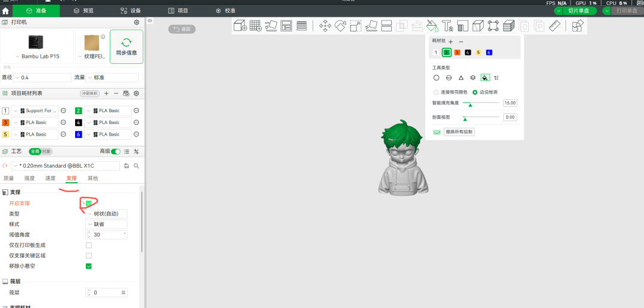
Task: Open the 准备 Prepare tab
Action: [36, 11]
